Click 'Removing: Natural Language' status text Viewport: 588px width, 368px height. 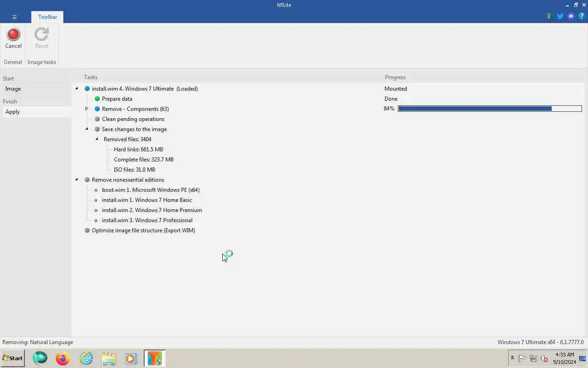(38, 342)
